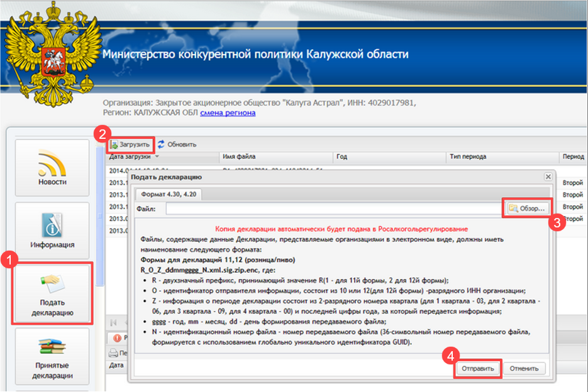
Task: Close the Подать декларацию dialog
Action: (548, 177)
